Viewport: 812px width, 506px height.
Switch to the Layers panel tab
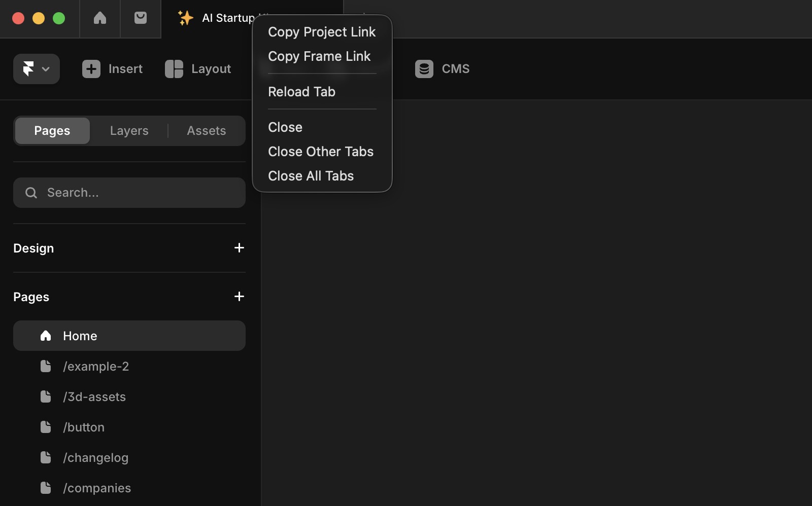click(x=129, y=131)
